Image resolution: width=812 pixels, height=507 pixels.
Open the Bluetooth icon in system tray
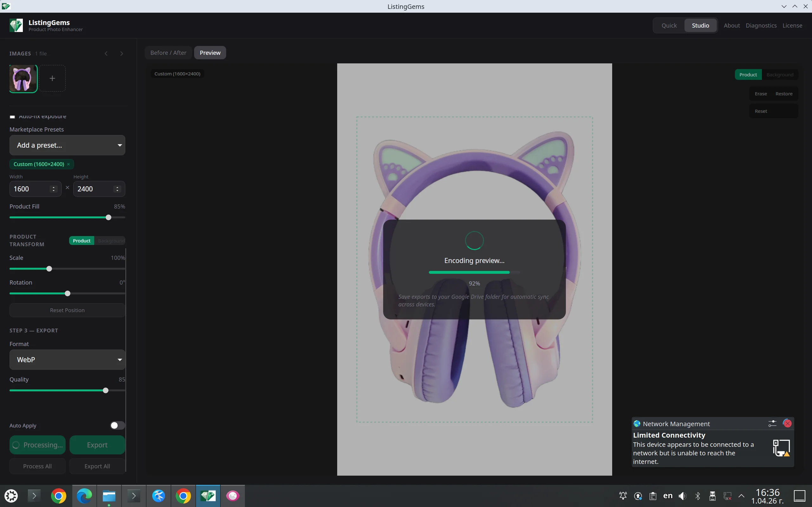tap(697, 496)
